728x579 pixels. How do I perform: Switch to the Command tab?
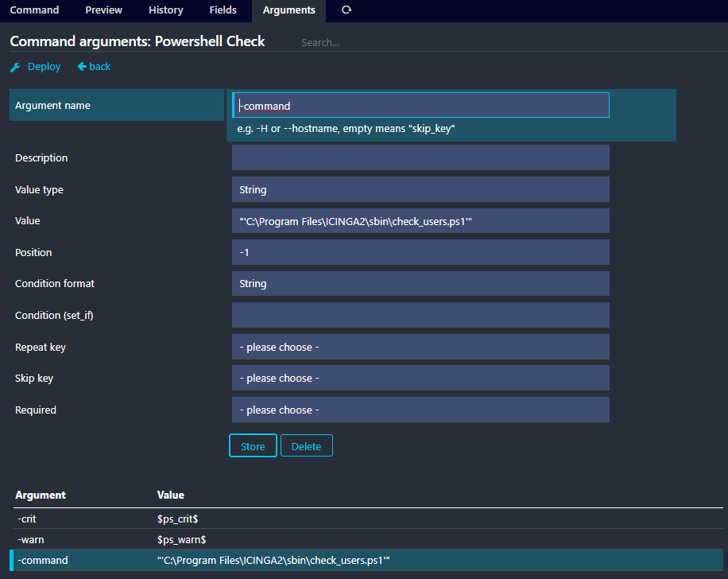[34, 10]
